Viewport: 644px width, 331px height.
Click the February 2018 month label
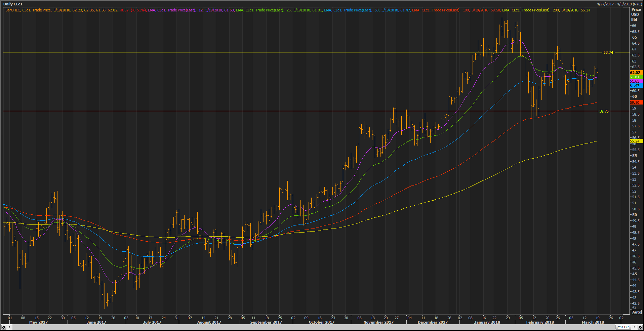point(540,322)
